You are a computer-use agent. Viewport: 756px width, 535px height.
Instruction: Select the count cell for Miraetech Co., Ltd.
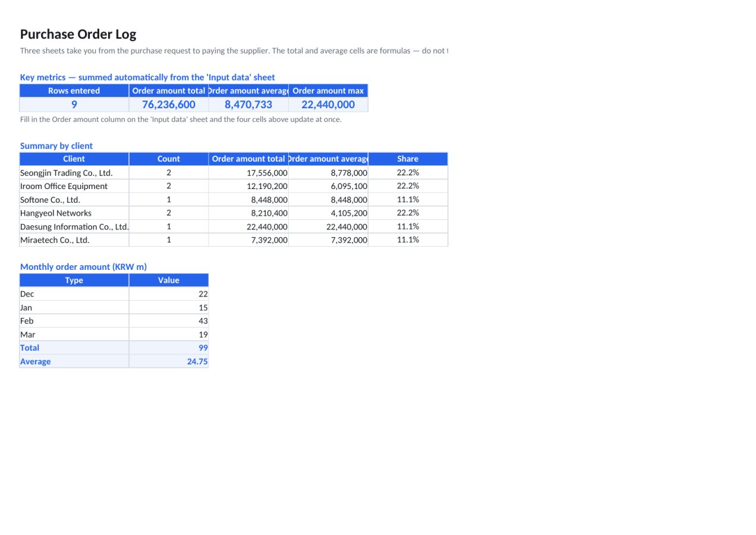point(169,240)
